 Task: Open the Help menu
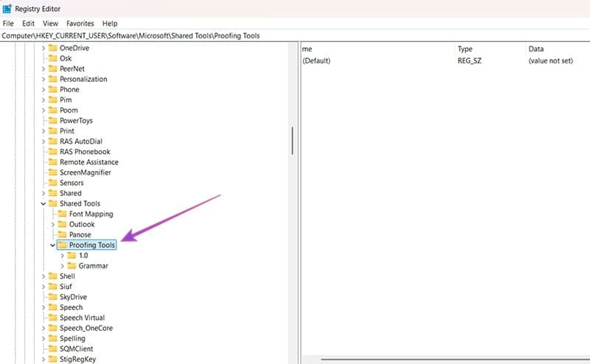pyautogui.click(x=110, y=24)
